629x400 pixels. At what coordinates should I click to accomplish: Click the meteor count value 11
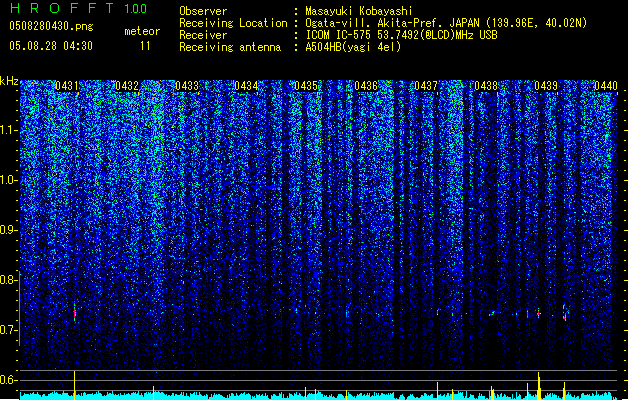(x=145, y=46)
